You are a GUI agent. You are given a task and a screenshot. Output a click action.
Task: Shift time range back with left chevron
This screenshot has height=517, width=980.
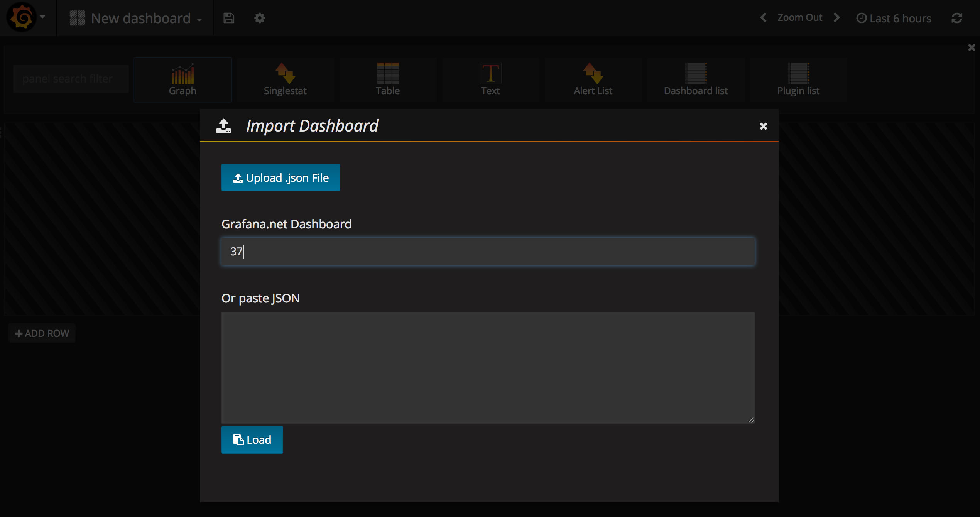(763, 18)
